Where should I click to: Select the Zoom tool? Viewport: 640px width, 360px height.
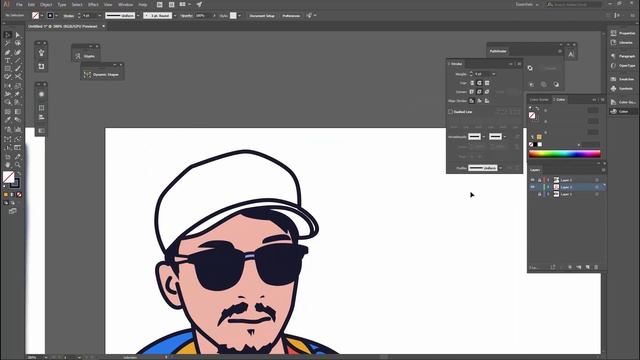point(18,165)
